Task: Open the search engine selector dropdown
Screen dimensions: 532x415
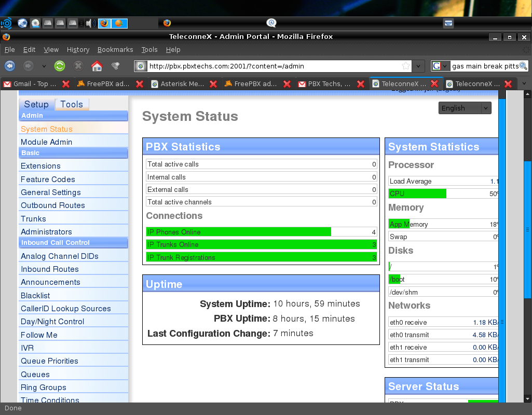Action: tap(444, 66)
